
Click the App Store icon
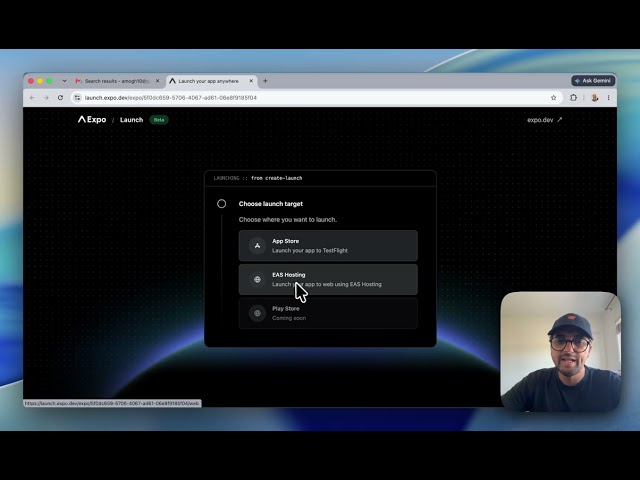[x=257, y=246]
